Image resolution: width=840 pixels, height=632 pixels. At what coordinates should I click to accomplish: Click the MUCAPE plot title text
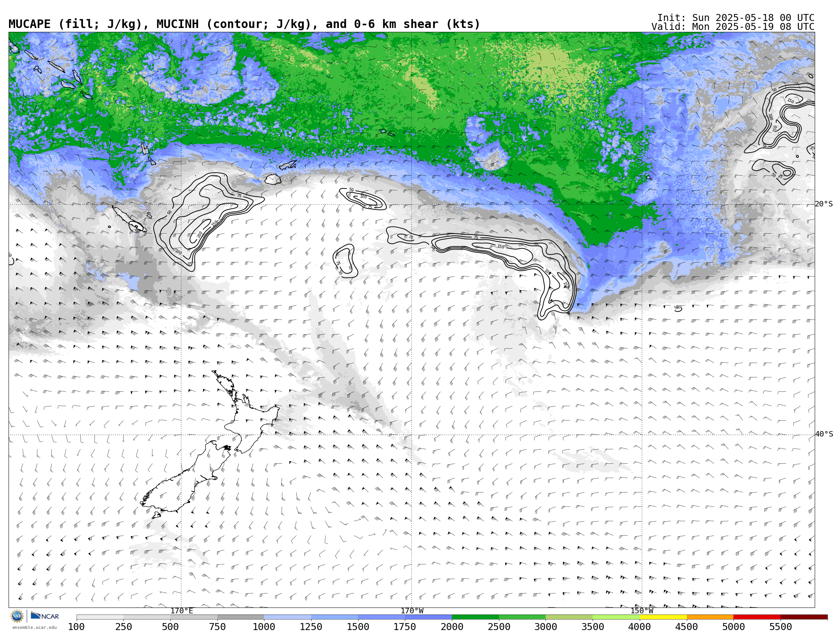244,24
